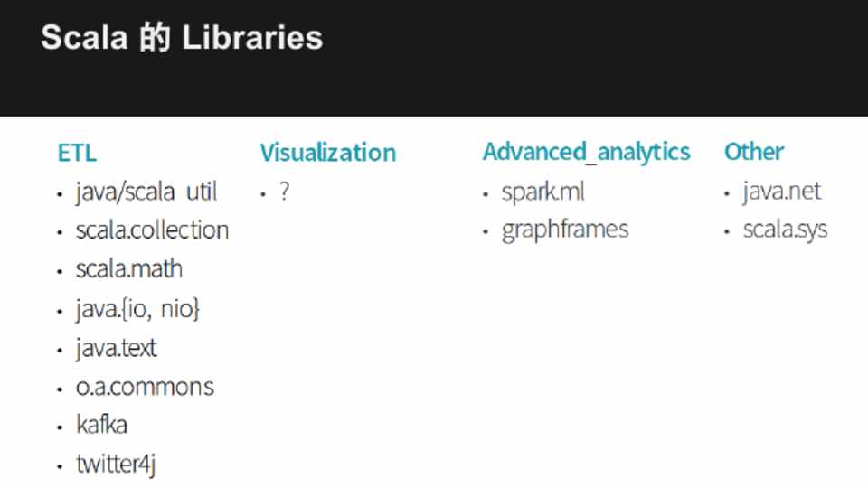Click the scala.math bullet text
Viewport: 868px width, 488px height.
tap(129, 269)
